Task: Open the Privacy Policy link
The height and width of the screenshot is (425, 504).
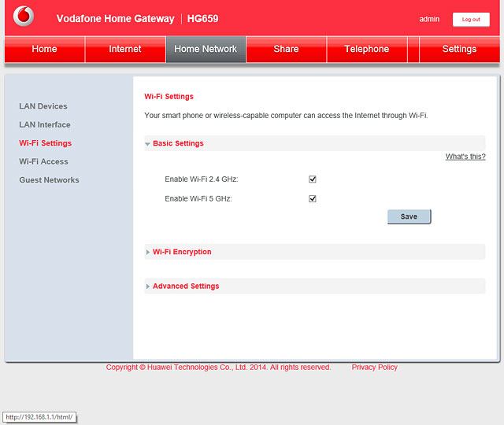Action: (375, 368)
